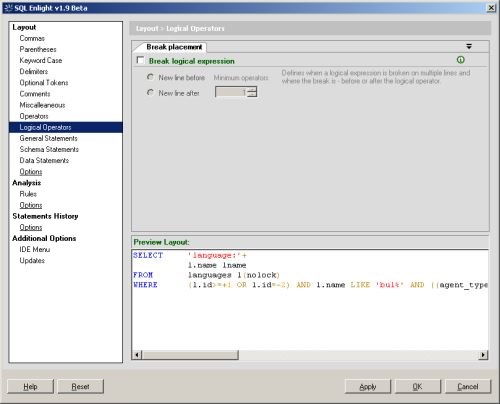Open Data Statements settings
Screen dimensions: 500x404
[44, 160]
